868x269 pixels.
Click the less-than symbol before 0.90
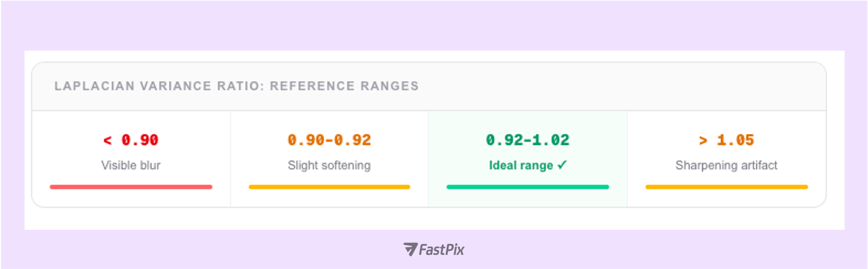(108, 140)
